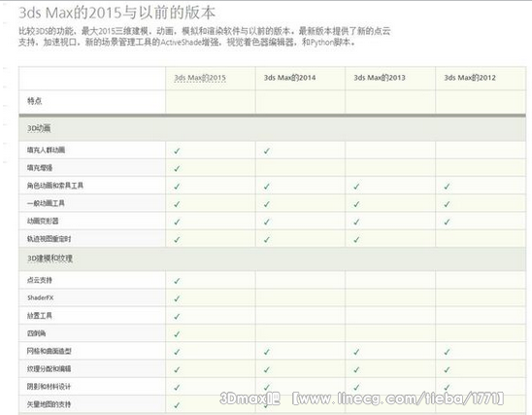Click the 四倒角 row label
This screenshot has height=415, width=532.
(x=36, y=333)
